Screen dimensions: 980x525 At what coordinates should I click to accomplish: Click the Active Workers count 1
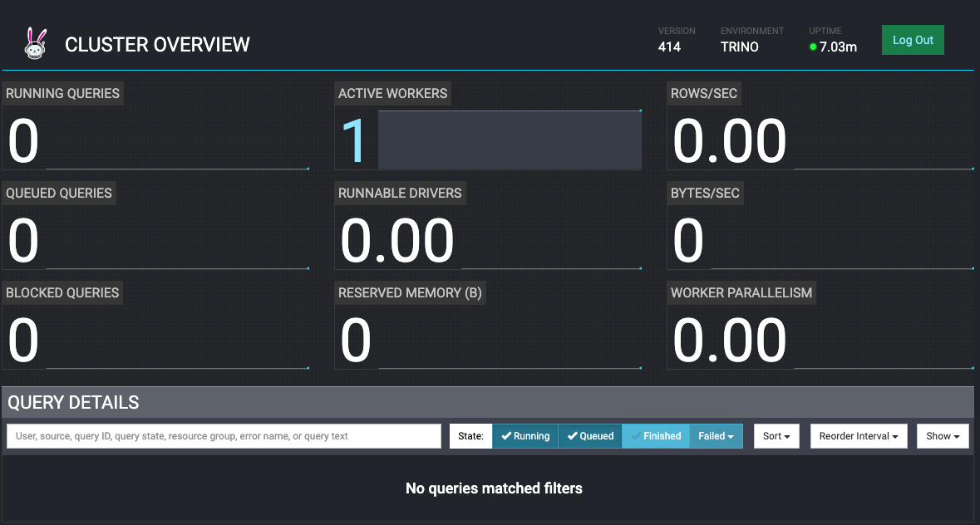[354, 141]
